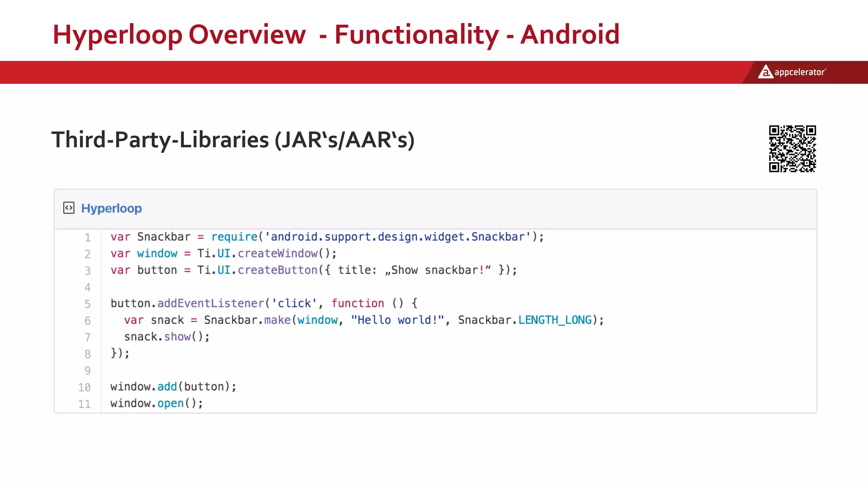Click the appcelerator brand text
868x488 pixels.
point(800,72)
